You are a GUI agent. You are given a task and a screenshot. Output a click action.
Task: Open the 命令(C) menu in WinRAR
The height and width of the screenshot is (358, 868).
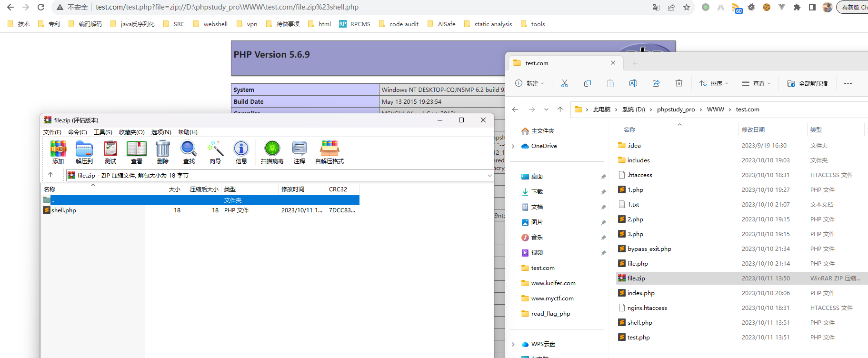point(78,132)
